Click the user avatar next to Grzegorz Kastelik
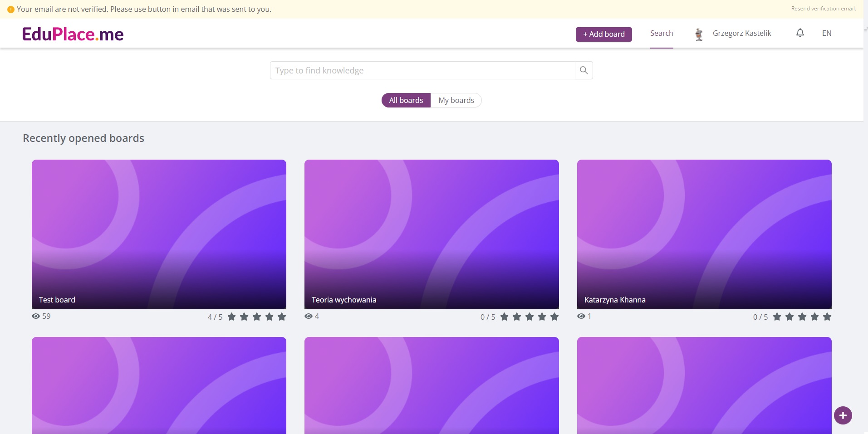Viewport: 868px width, 434px height. point(699,34)
